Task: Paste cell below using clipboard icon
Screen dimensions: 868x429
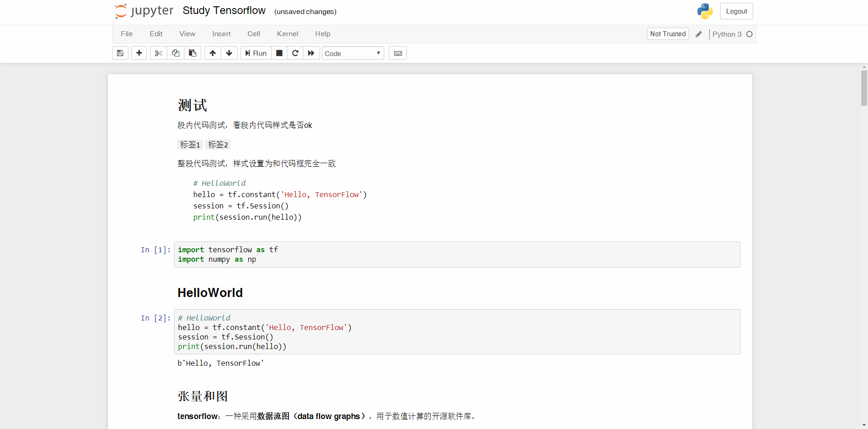Action: 193,53
